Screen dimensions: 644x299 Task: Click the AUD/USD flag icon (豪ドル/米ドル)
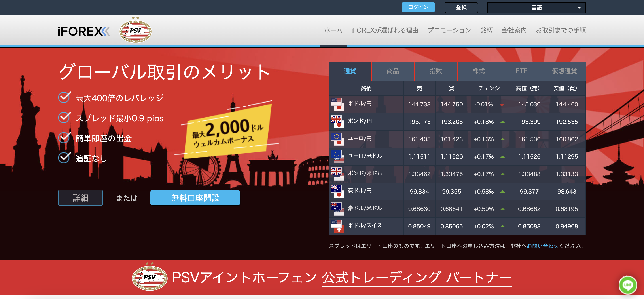pyautogui.click(x=337, y=209)
